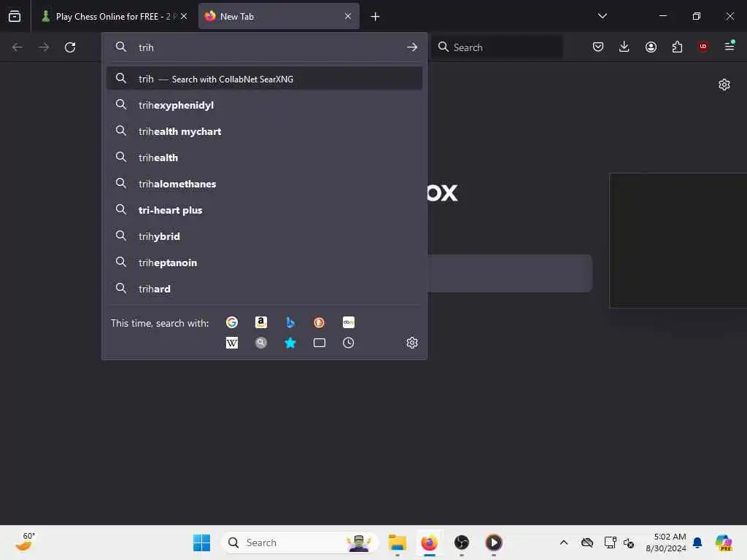Search open tabs via tabs icon
This screenshot has width=747, height=560.
click(x=320, y=343)
